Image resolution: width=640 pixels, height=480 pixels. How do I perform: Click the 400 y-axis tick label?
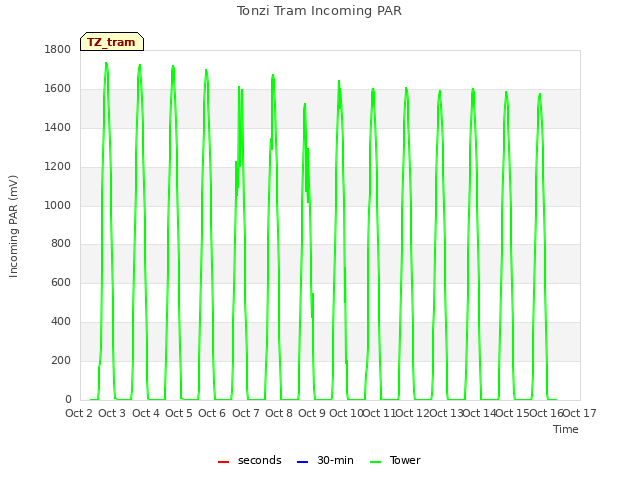pos(61,322)
